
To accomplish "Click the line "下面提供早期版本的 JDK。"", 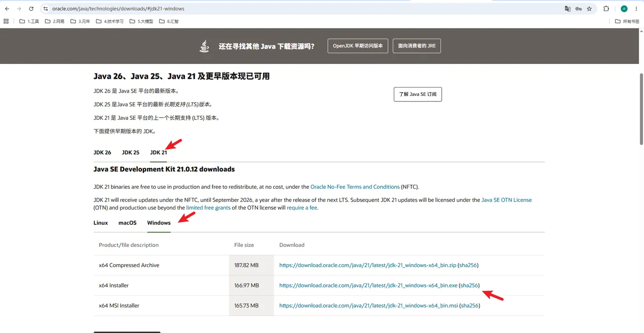I will [125, 131].
